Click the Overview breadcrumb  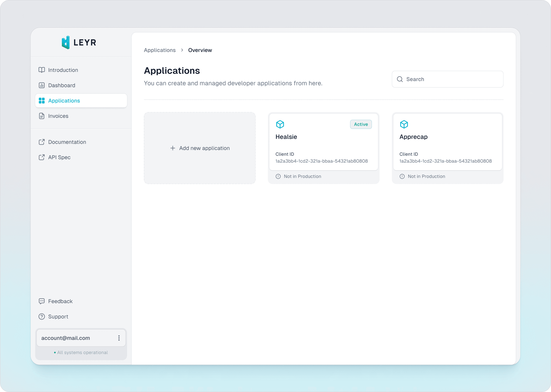coord(200,50)
